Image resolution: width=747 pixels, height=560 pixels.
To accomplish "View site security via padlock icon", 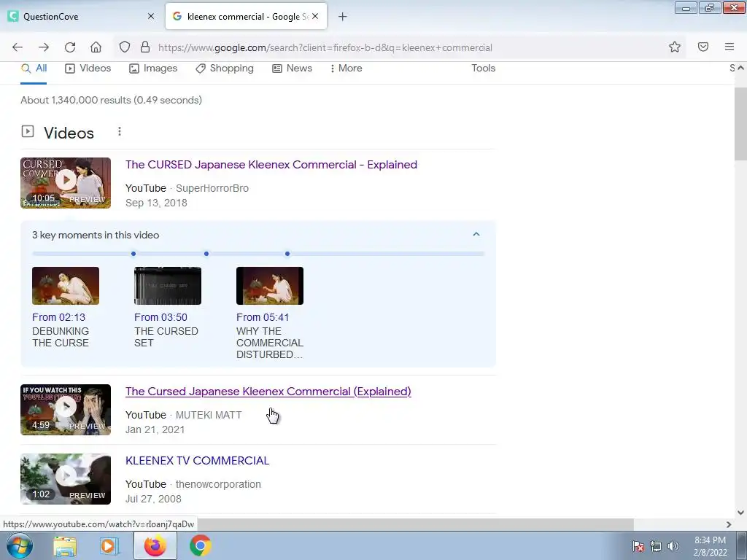I will point(145,47).
